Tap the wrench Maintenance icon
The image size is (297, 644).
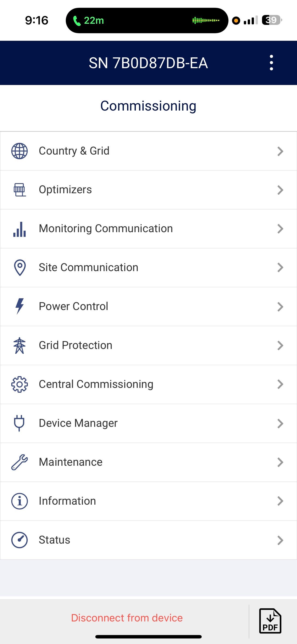click(20, 462)
